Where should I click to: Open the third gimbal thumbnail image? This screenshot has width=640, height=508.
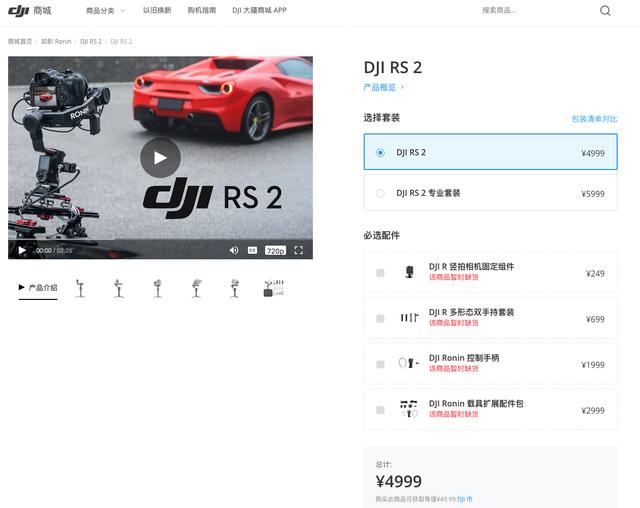coord(158,288)
